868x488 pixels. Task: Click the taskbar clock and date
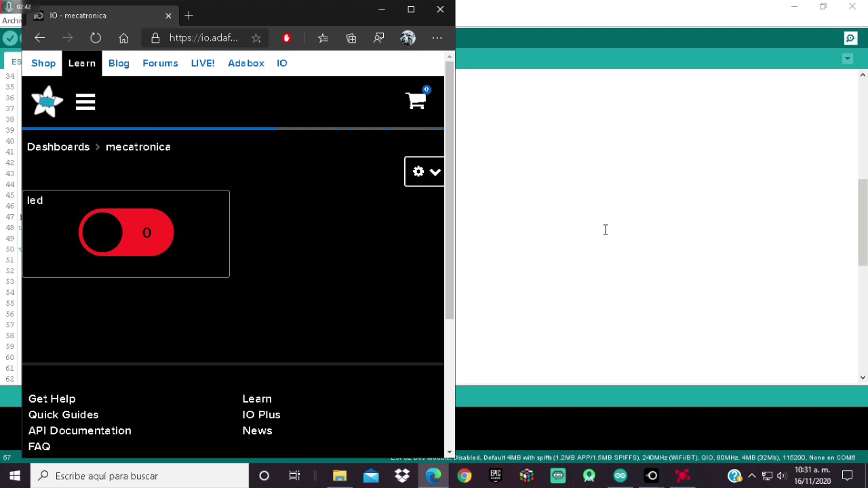click(x=812, y=476)
